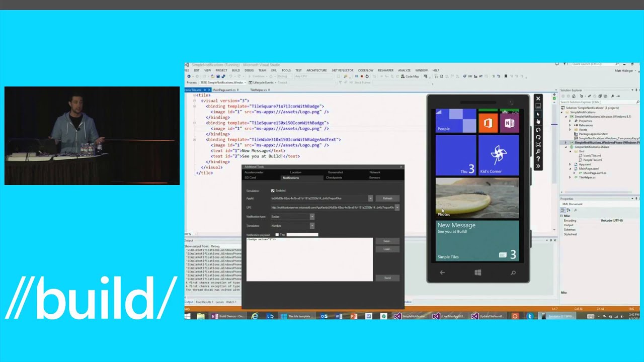Tap the phone Search magnifier button
The height and width of the screenshot is (362, 644).
pyautogui.click(x=513, y=273)
